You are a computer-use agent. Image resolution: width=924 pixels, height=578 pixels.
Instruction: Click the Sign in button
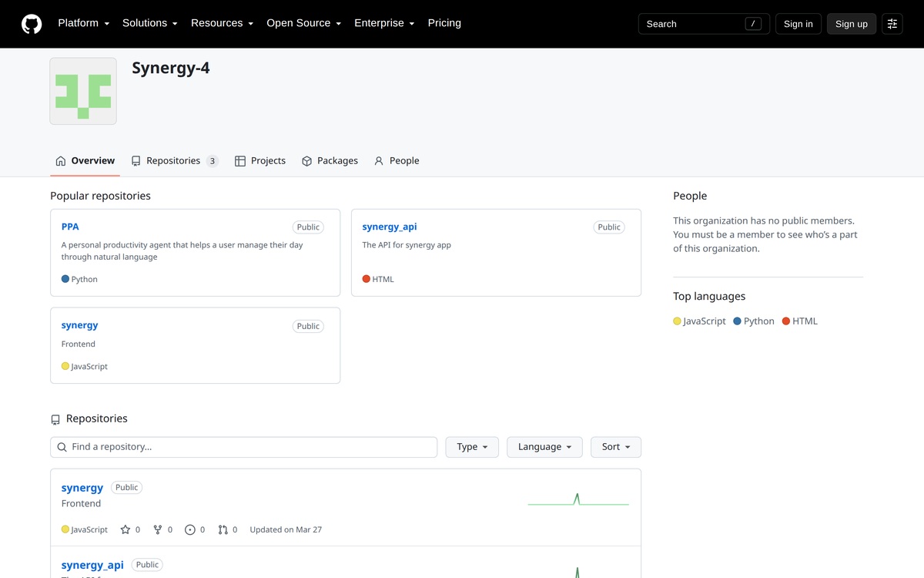coord(798,24)
